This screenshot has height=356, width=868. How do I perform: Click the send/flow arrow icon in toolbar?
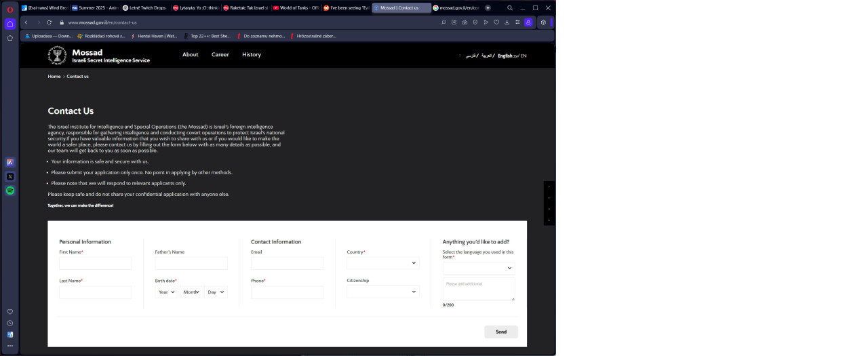486,22
